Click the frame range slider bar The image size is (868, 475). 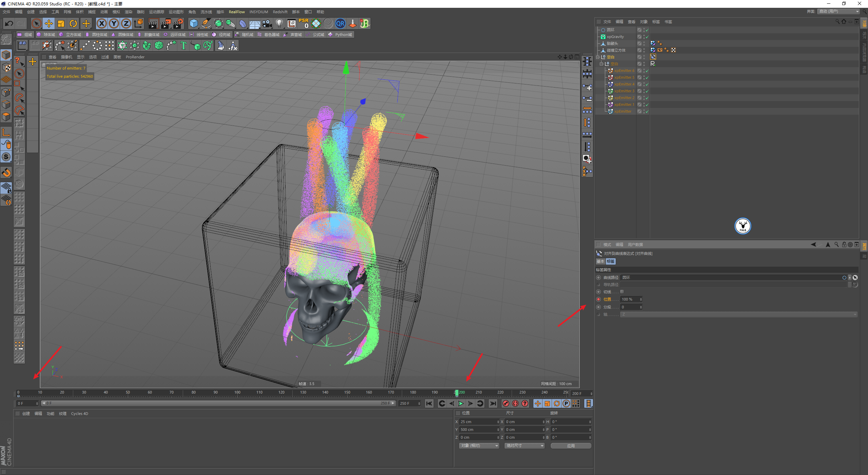tap(218, 403)
